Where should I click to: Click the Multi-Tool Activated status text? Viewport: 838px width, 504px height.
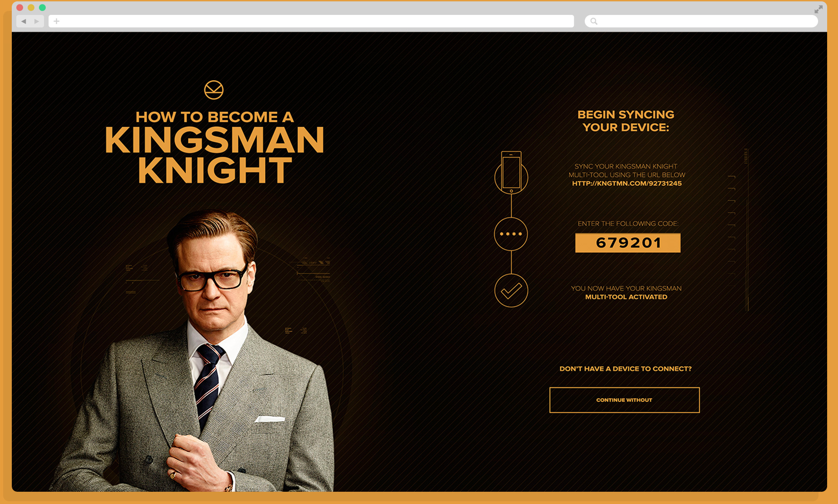626,297
